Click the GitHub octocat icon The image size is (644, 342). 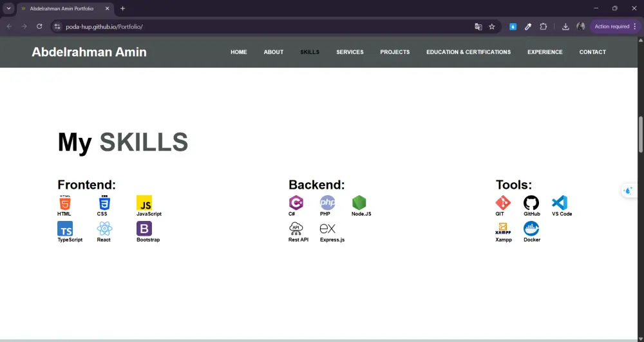point(531,203)
